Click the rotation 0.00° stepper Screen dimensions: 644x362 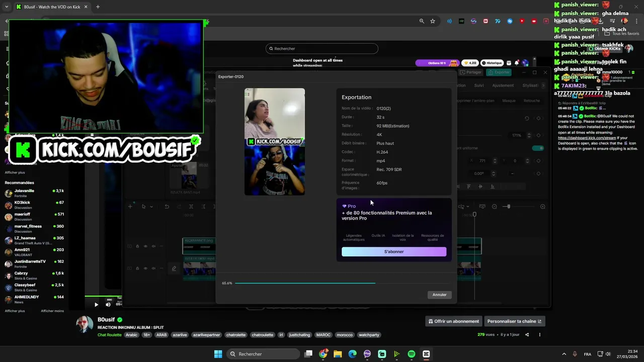494,173
